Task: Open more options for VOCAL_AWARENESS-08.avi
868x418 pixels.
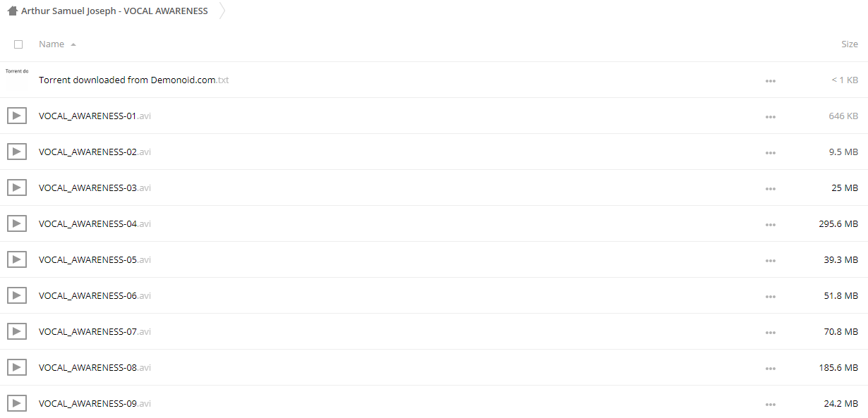Action: [x=771, y=369]
